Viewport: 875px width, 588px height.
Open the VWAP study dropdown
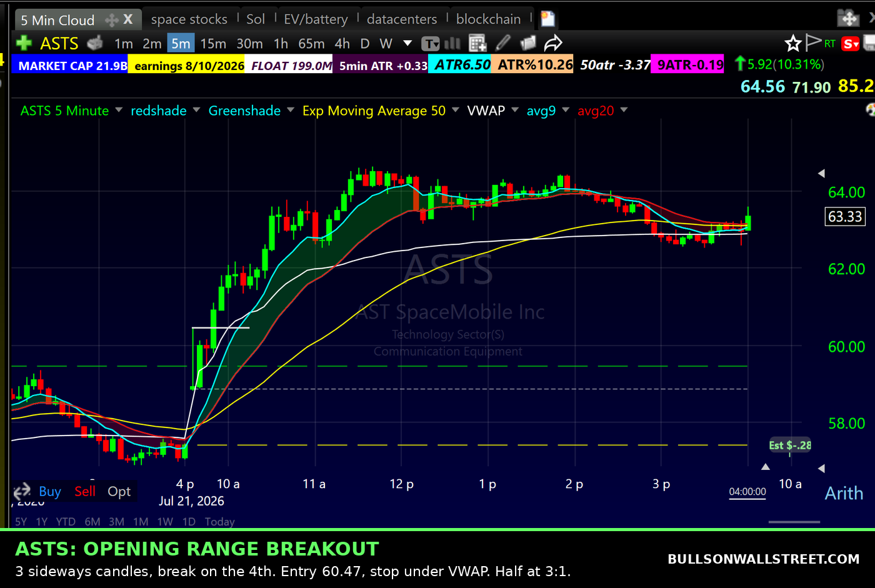pyautogui.click(x=515, y=110)
